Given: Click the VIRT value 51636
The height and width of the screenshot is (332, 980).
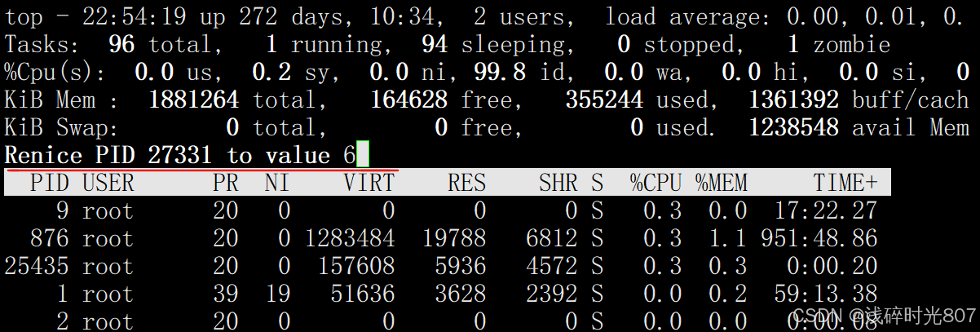Looking at the screenshot, I should tap(363, 294).
